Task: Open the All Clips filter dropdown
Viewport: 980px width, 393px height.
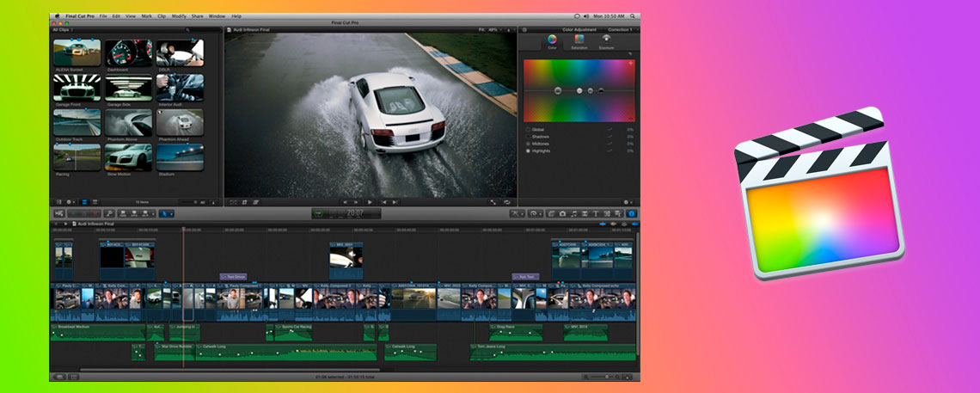Action: tap(63, 29)
